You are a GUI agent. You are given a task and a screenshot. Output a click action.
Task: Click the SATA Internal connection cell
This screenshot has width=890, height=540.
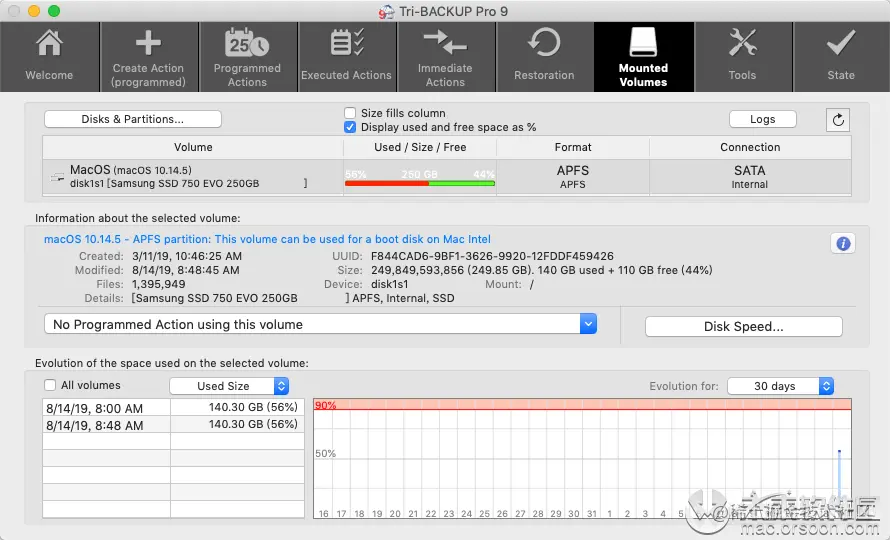(x=750, y=177)
